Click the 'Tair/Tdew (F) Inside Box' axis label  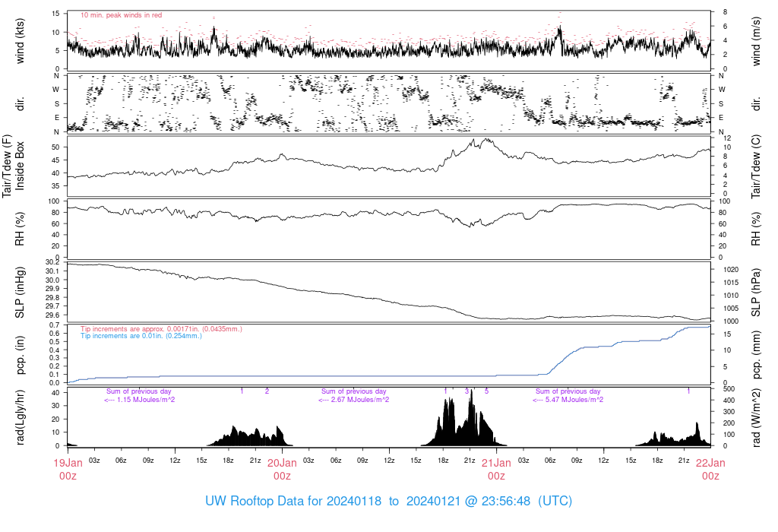[x=14, y=166]
